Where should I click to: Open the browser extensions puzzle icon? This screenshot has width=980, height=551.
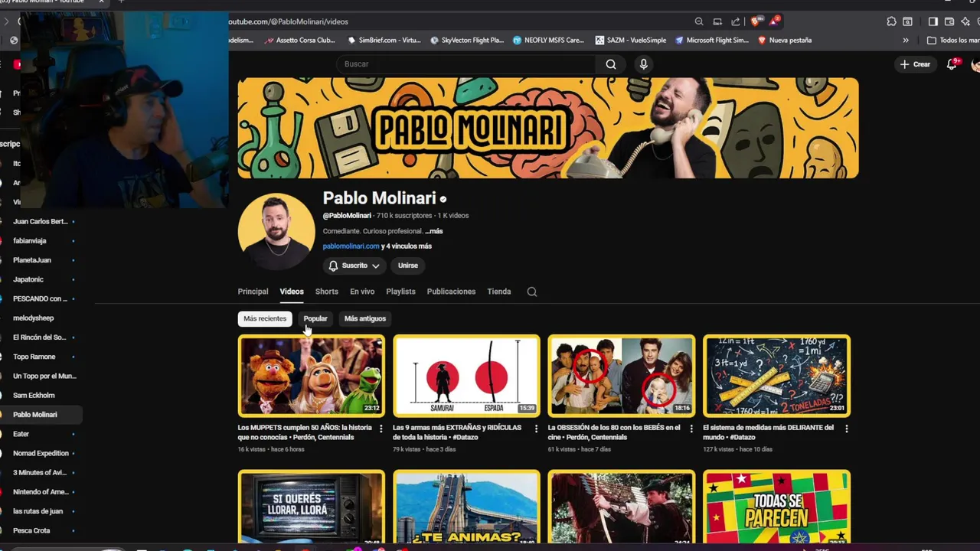click(x=891, y=21)
